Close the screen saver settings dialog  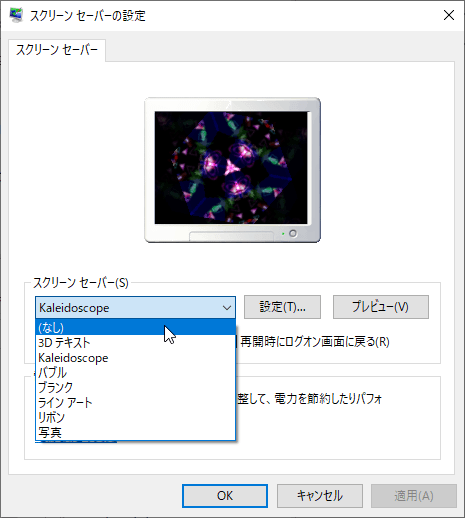click(449, 15)
